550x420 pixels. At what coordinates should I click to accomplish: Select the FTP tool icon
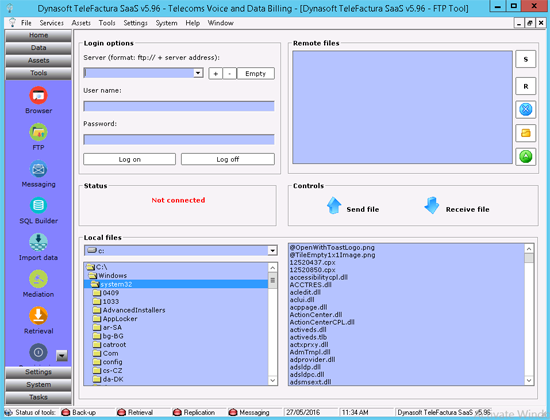click(x=38, y=132)
